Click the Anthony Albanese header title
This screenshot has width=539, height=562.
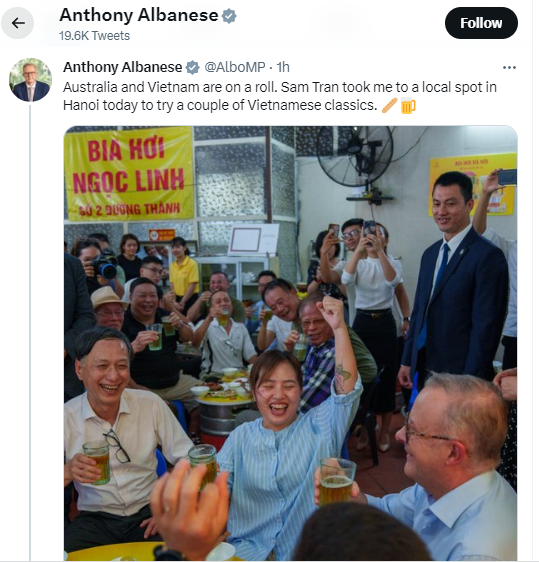click(139, 15)
